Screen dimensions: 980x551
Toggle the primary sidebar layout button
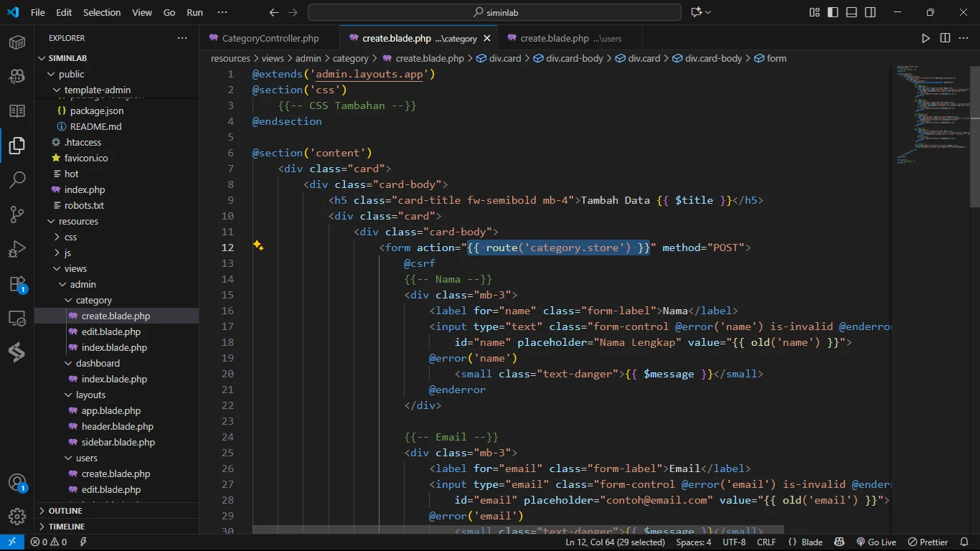coord(833,12)
